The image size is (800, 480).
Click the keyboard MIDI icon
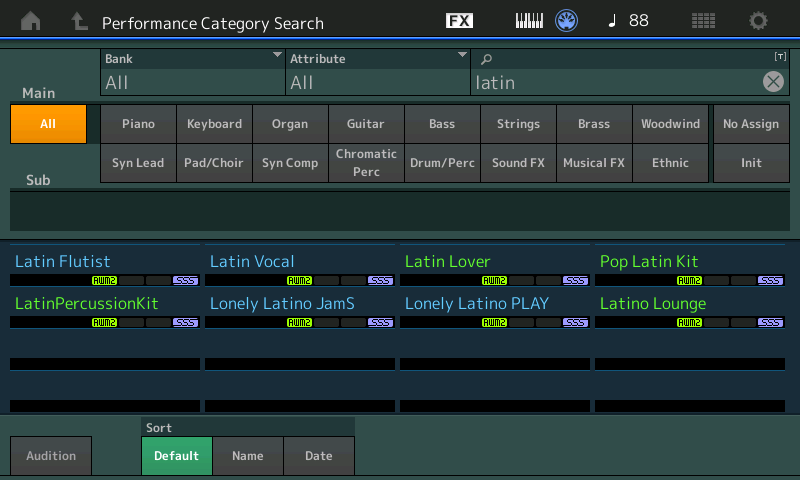[x=529, y=21]
